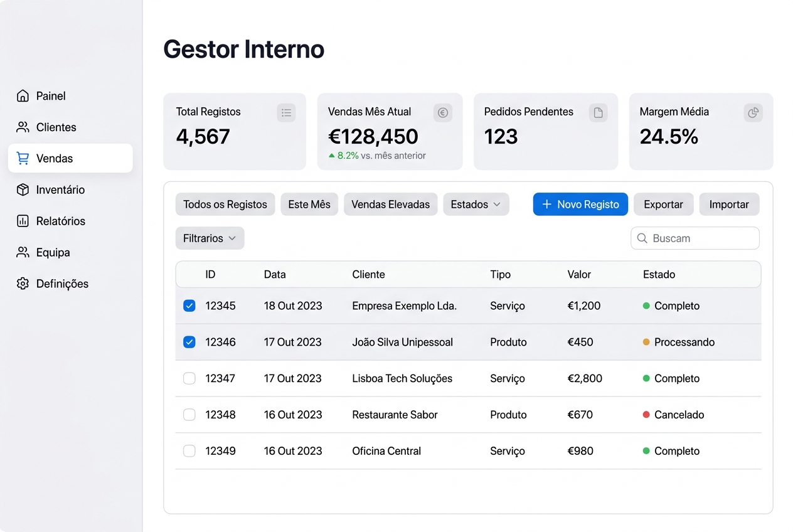793x532 pixels.
Task: Open Relatórios via the chart icon
Action: point(23,221)
